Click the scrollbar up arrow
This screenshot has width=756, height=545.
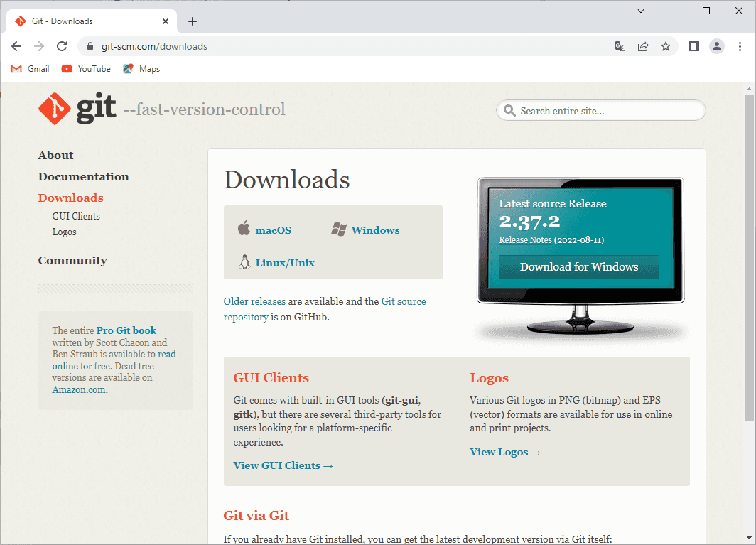(x=749, y=90)
